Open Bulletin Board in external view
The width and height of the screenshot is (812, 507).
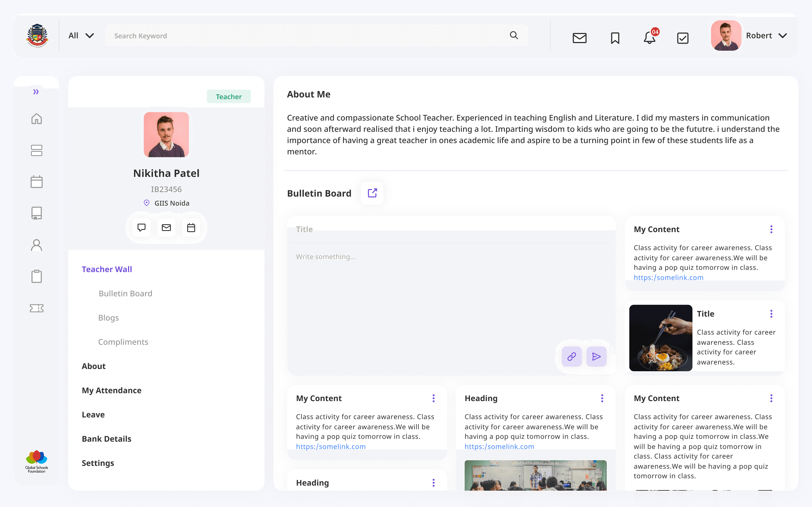click(x=372, y=193)
